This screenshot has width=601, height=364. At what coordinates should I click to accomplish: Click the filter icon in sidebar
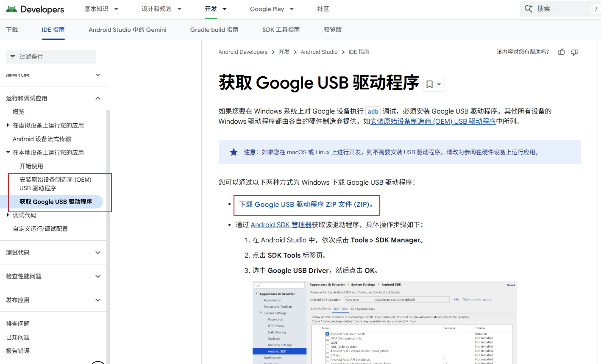(x=13, y=56)
